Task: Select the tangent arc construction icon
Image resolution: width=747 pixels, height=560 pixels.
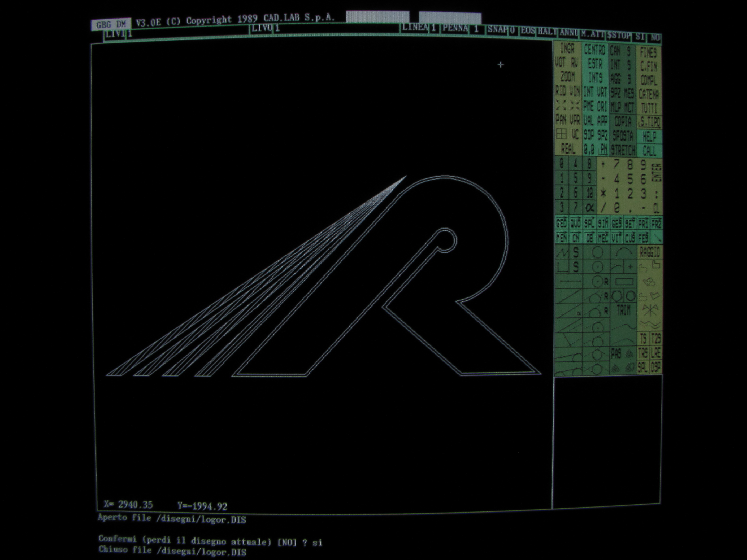Action: click(x=617, y=267)
